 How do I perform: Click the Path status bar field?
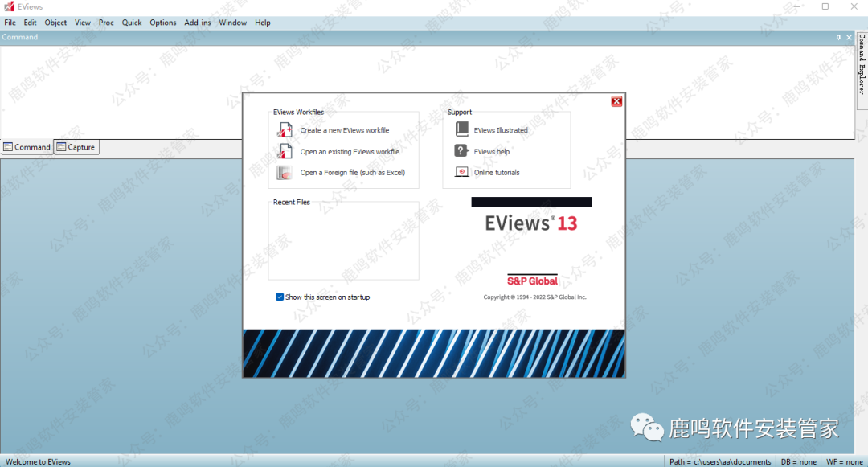pos(720,462)
